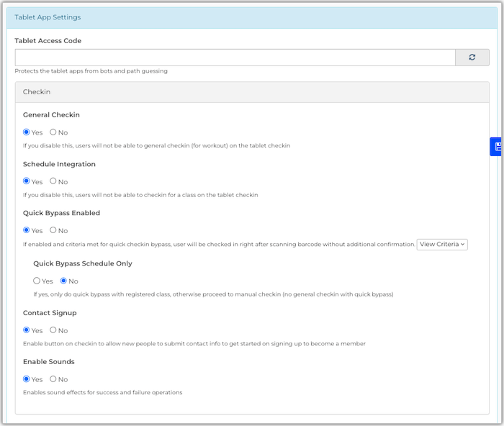Pick No for Quick Bypass Enabled

[53, 230]
